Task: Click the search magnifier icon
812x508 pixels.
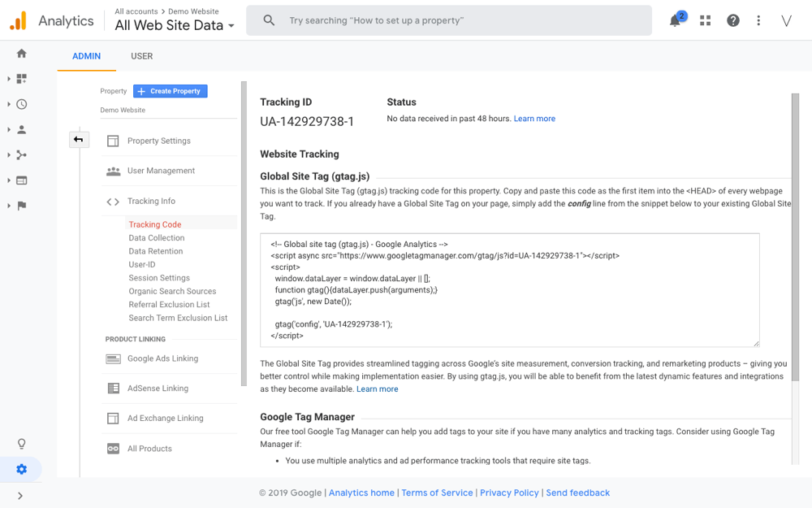Action: pos(269,20)
